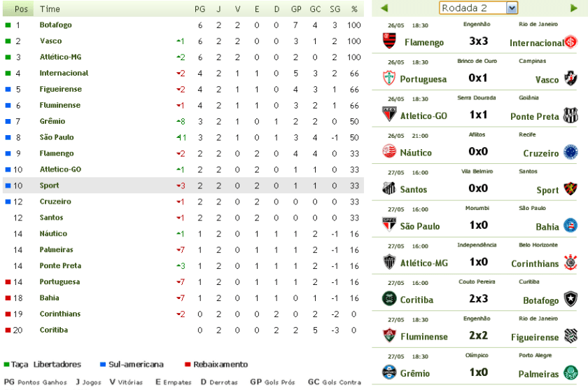Sort standings by PG column header
This screenshot has height=390, width=588.
pos(199,9)
